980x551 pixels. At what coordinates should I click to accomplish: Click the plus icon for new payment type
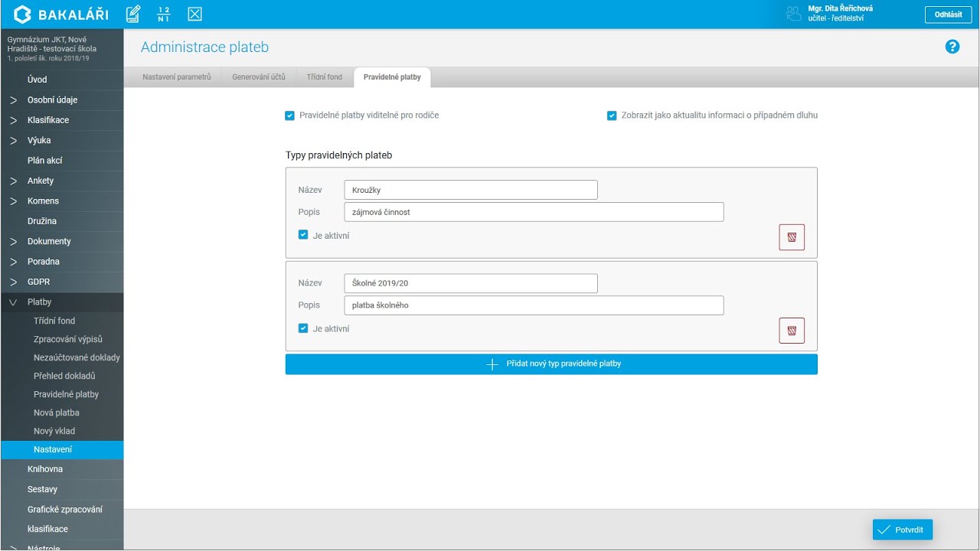click(493, 364)
